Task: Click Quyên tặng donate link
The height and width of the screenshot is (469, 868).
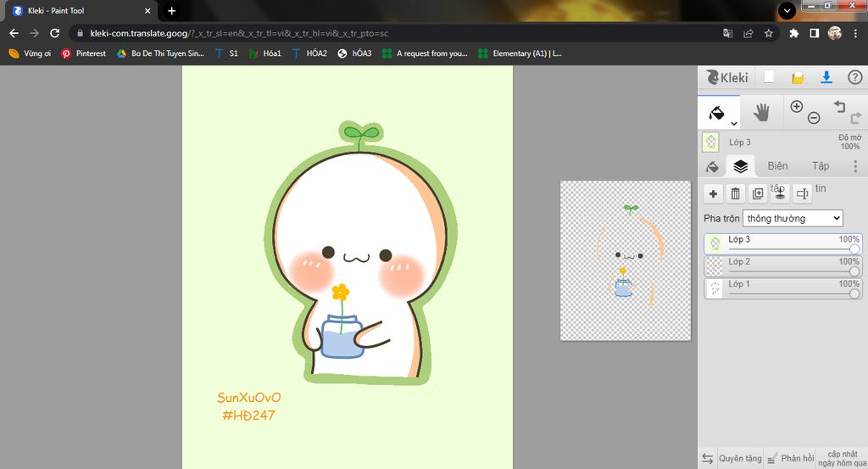Action: coord(740,459)
